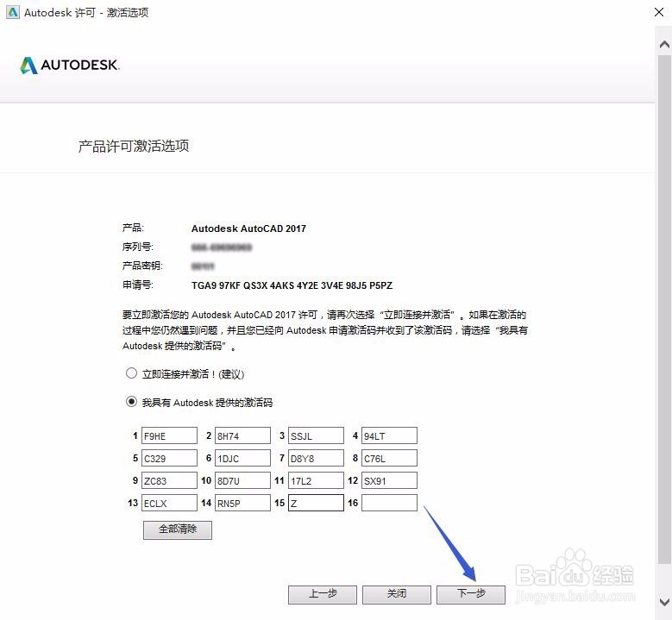The height and width of the screenshot is (620, 672).
Task: Click the scrollbar down arrow
Action: pos(665,602)
